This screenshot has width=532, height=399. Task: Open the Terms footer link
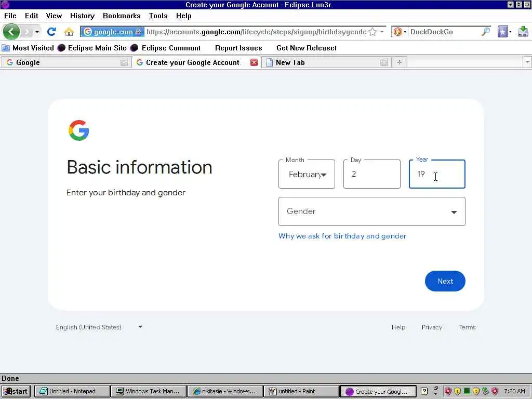pos(467,327)
